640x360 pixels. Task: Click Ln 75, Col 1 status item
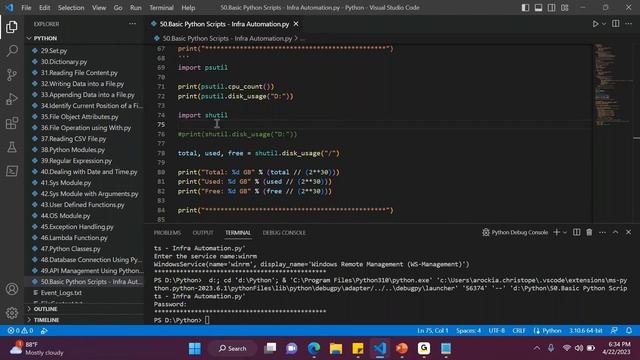click(x=433, y=331)
